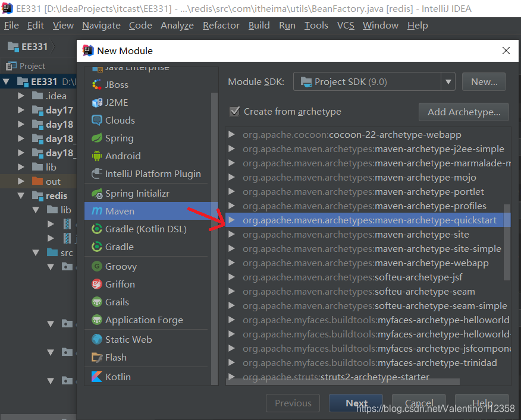Select Gradle (Kotlin DSL) icon
This screenshot has width=521, height=420.
(97, 229)
